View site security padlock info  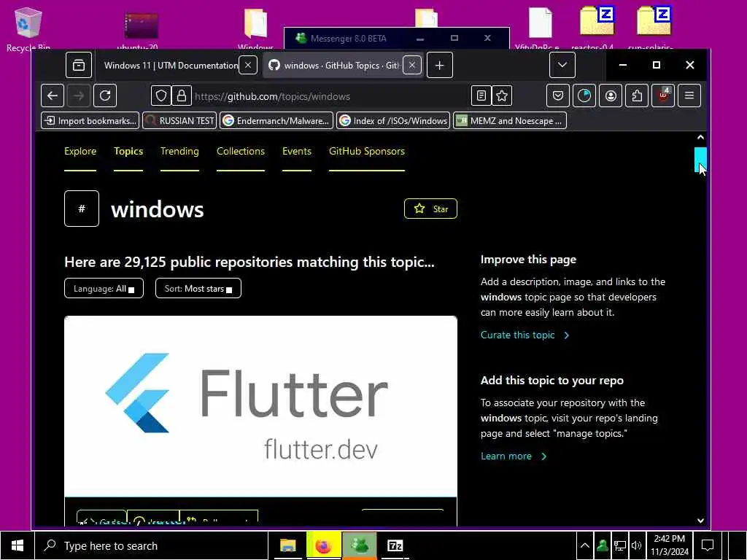tap(182, 96)
